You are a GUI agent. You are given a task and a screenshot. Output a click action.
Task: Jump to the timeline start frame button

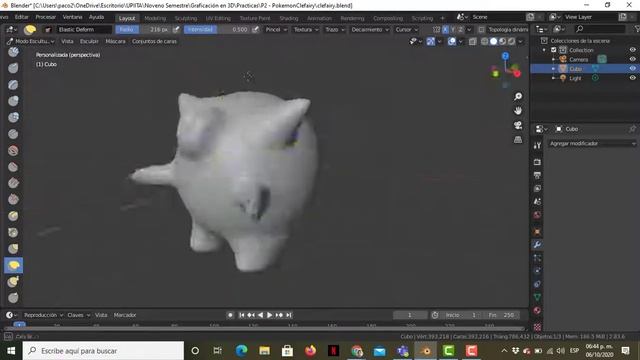[242, 315]
